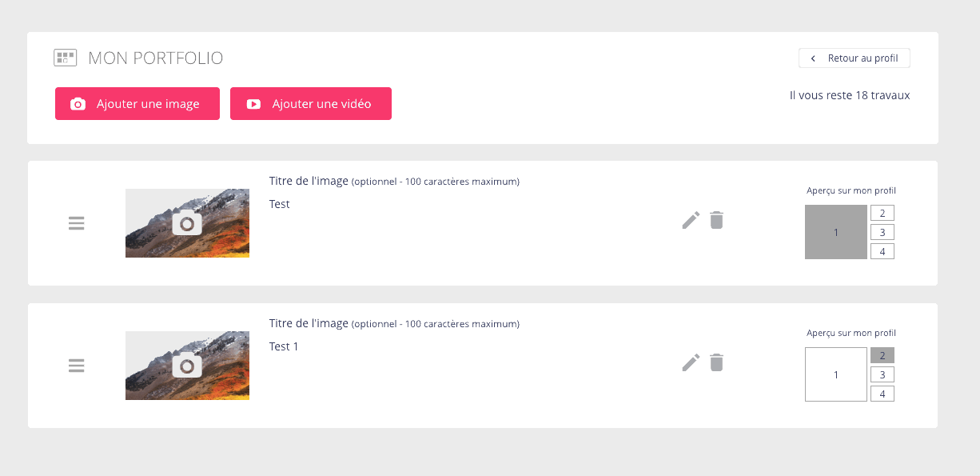Screen dimensions: 980x476
Task: Click the Test title text field
Action: tap(464, 204)
